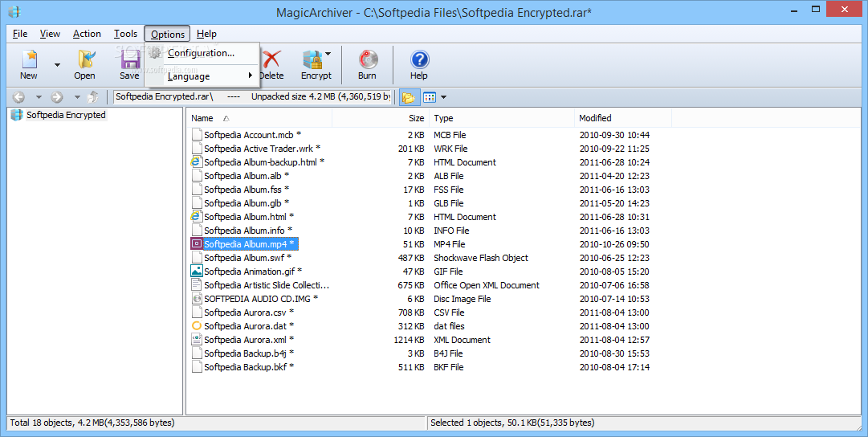This screenshot has height=437, width=868.
Task: Expand the Encrypt dropdown arrow
Action: (328, 54)
